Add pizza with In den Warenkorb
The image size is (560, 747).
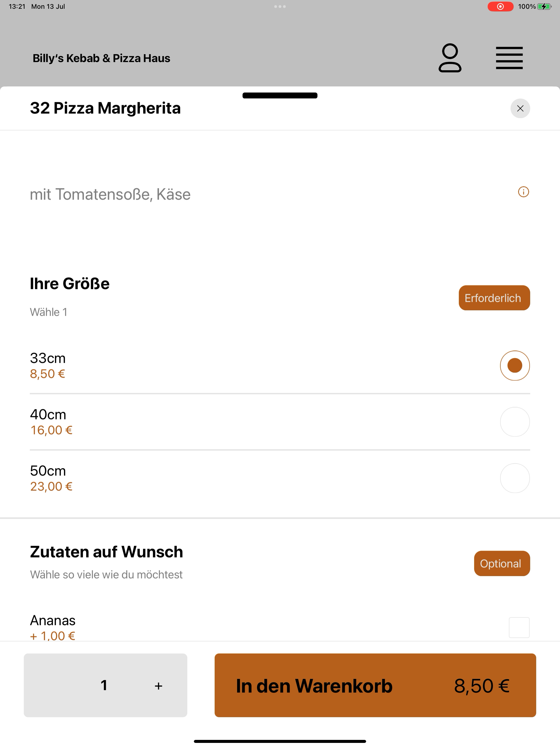(x=375, y=685)
